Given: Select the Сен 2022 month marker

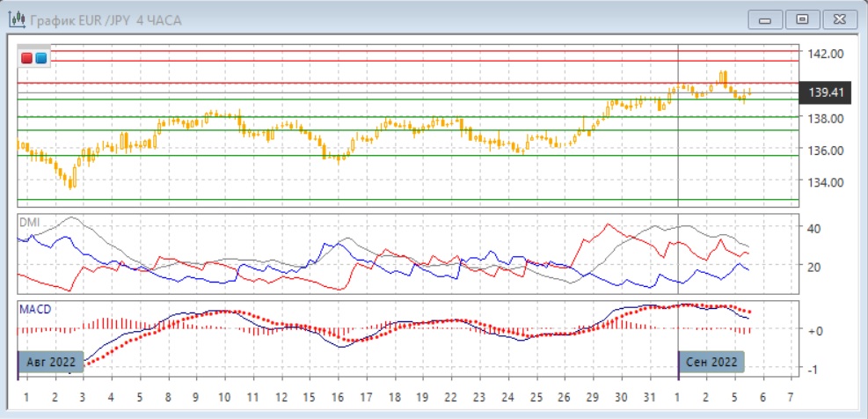Looking at the screenshot, I should [x=711, y=363].
